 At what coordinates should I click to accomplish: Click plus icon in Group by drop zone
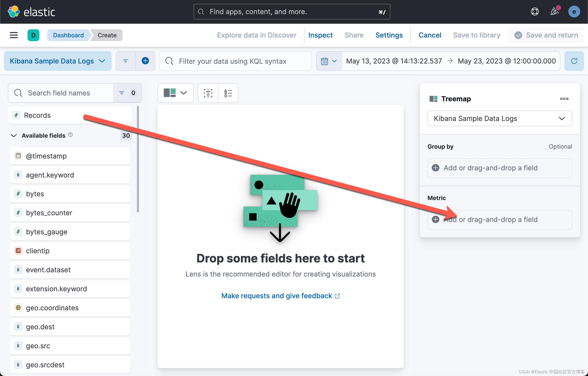pos(435,168)
